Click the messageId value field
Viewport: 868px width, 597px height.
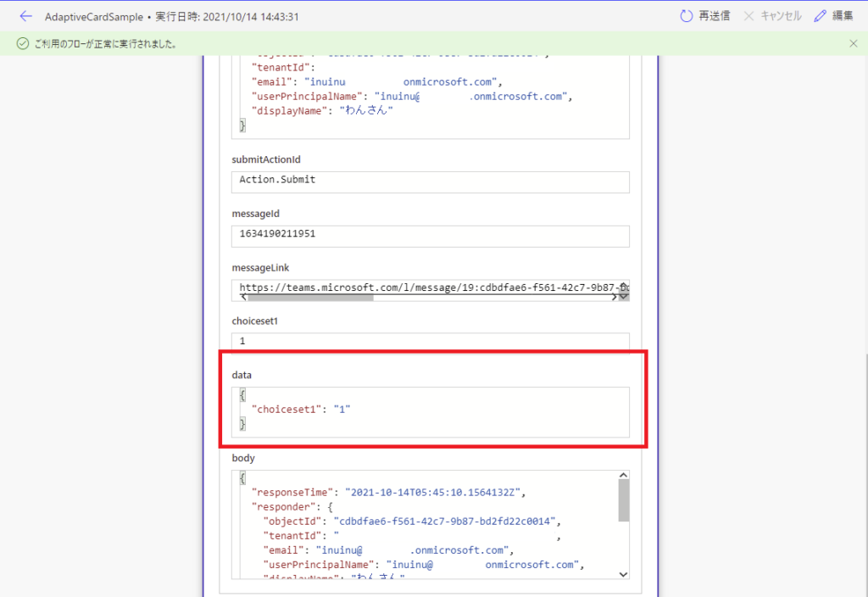pos(430,237)
